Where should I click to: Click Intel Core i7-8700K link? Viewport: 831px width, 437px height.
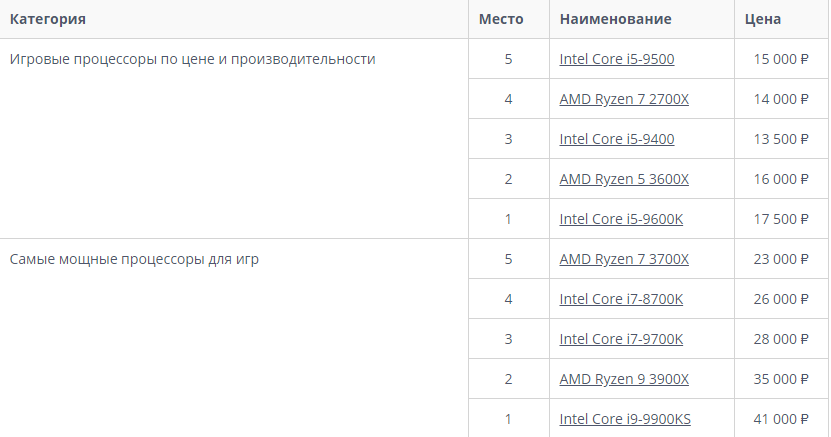click(621, 299)
